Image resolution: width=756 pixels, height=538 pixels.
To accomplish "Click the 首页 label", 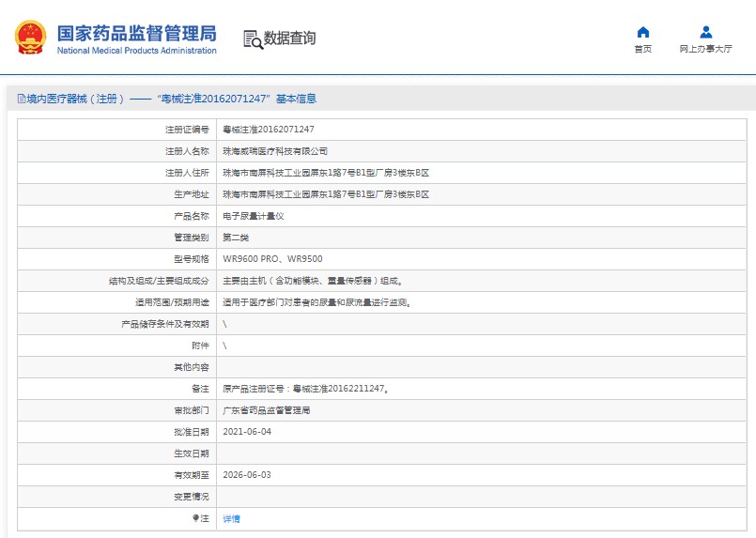I will (642, 49).
